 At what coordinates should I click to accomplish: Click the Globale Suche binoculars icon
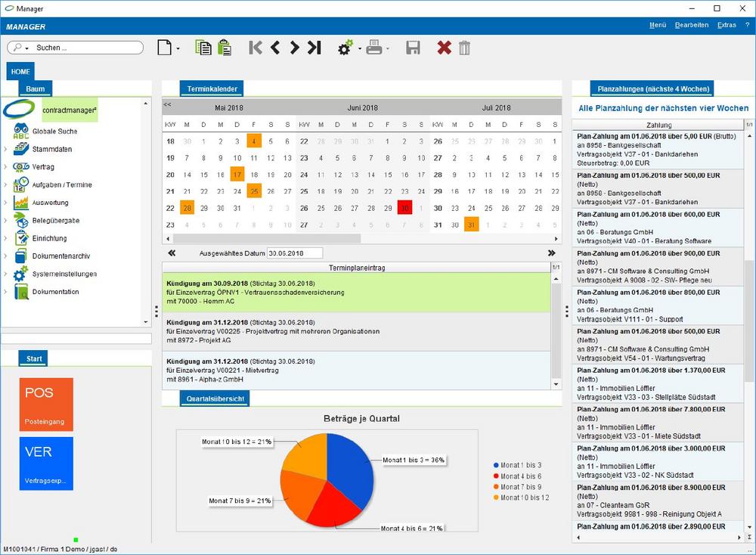click(21, 131)
